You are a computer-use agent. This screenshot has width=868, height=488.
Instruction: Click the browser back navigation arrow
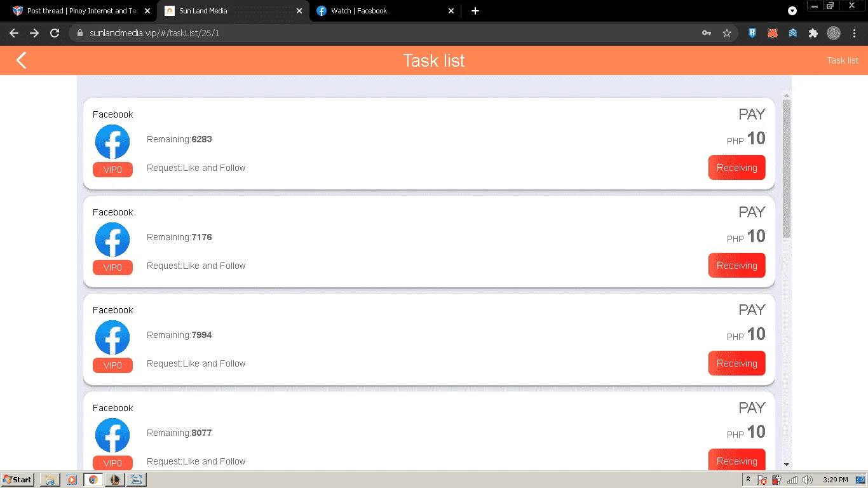click(14, 33)
